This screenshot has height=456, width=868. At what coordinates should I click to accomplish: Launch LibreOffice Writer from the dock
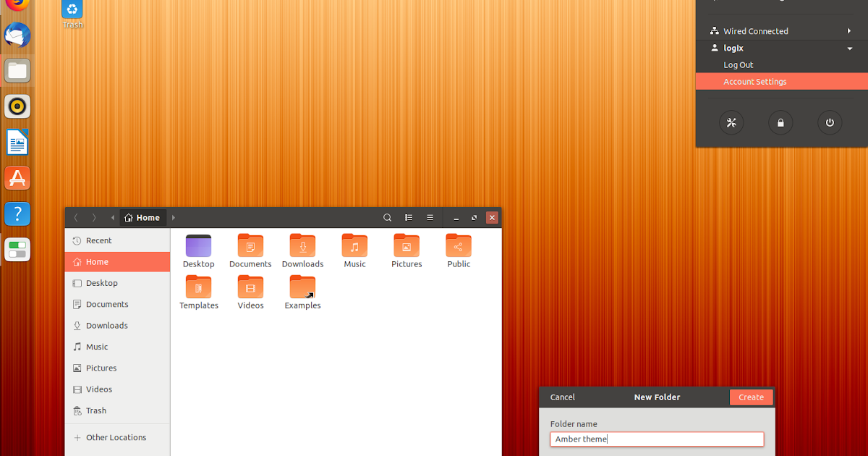tap(17, 142)
